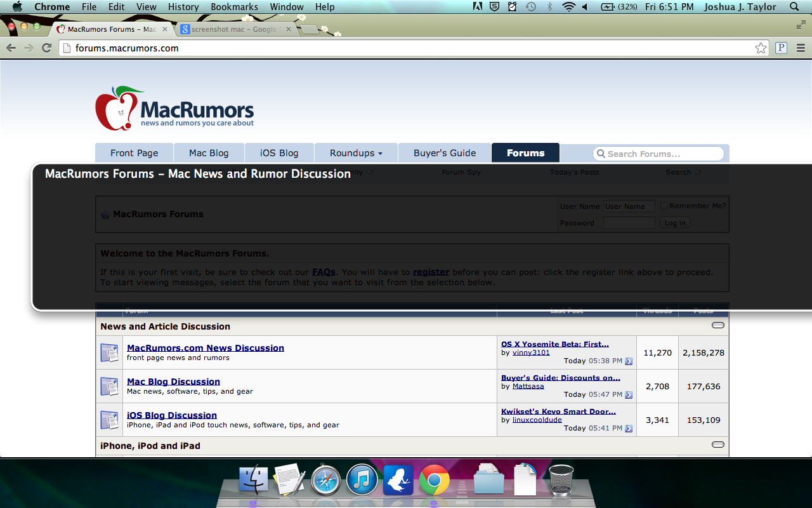This screenshot has width=812, height=508.
Task: Open the iOS Blog tab
Action: tap(279, 153)
